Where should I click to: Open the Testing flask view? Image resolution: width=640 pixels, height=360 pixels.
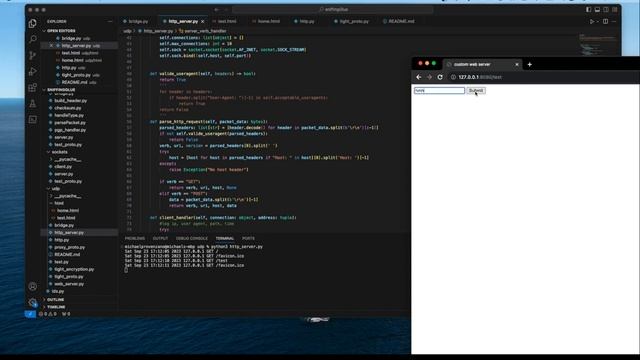(33, 103)
